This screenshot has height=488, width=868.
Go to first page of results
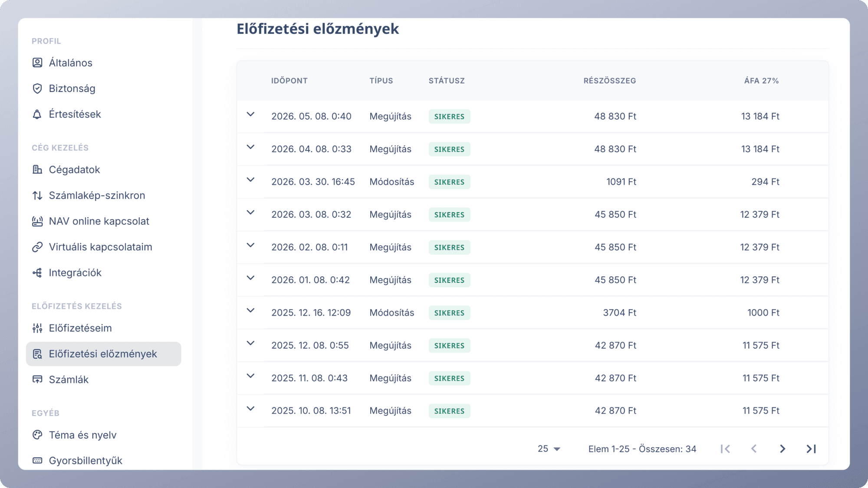(x=725, y=449)
